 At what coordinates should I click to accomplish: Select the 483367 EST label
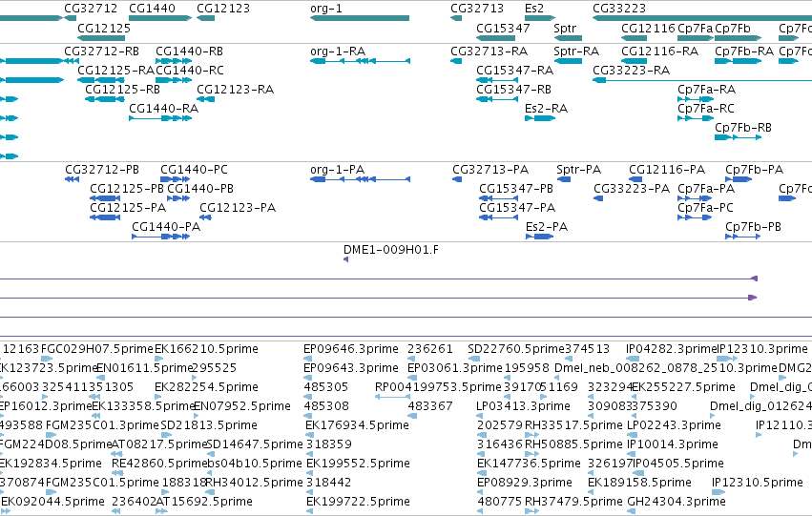click(x=430, y=405)
